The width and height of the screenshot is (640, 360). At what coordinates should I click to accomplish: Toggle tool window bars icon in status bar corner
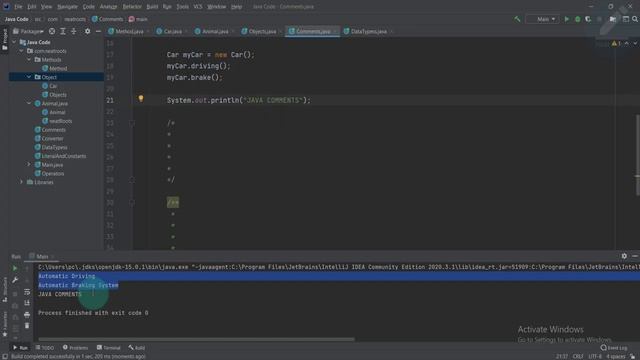pos(4,356)
